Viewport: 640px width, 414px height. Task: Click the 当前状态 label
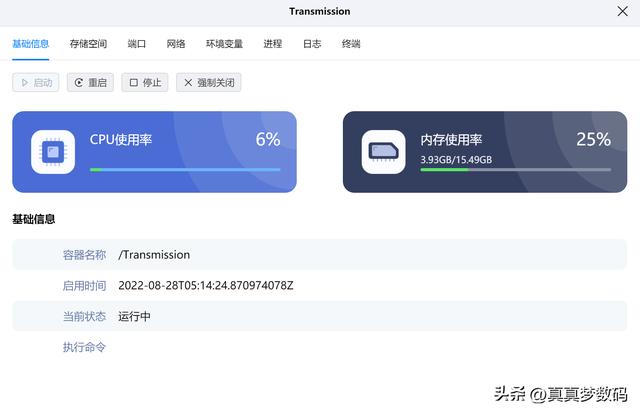[84, 316]
